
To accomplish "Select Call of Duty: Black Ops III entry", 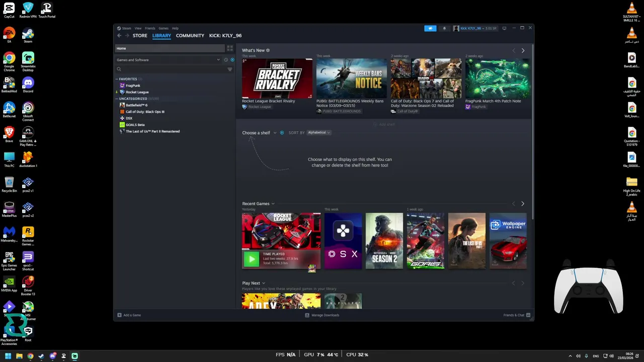I will point(145,112).
